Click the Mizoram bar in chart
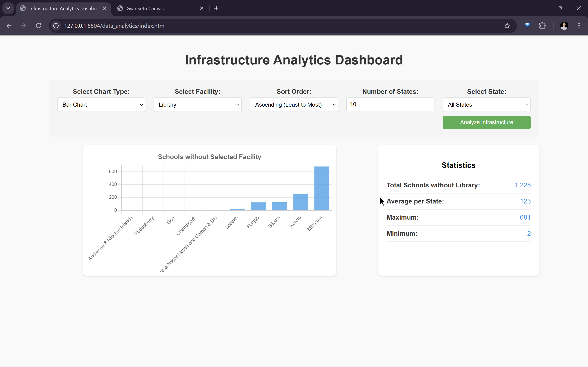Image resolution: width=588 pixels, height=367 pixels. tap(321, 188)
